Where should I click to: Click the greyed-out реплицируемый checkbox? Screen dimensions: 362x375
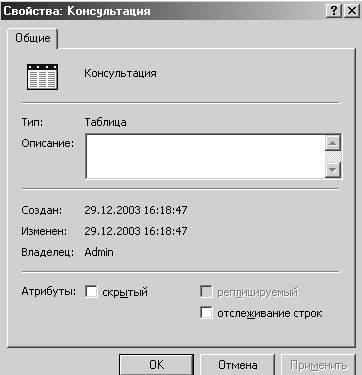coord(206,292)
